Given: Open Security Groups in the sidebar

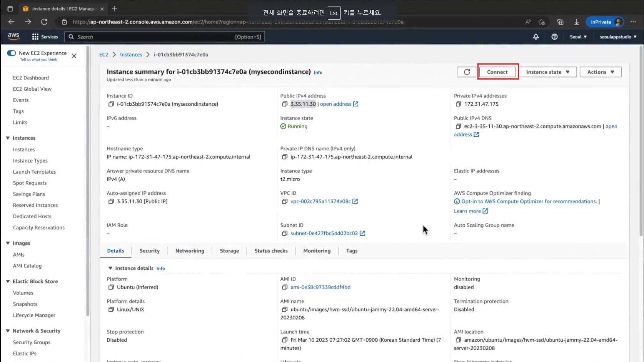Looking at the screenshot, I should tap(32, 342).
